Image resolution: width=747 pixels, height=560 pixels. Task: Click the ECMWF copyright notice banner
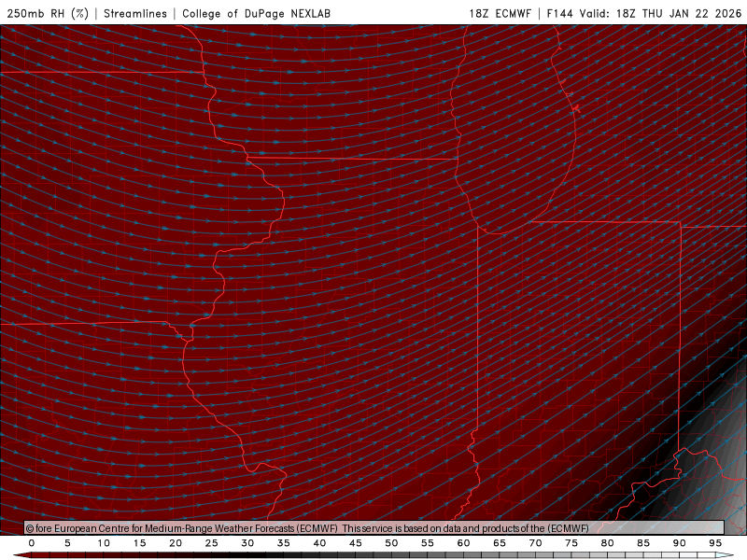(374, 528)
